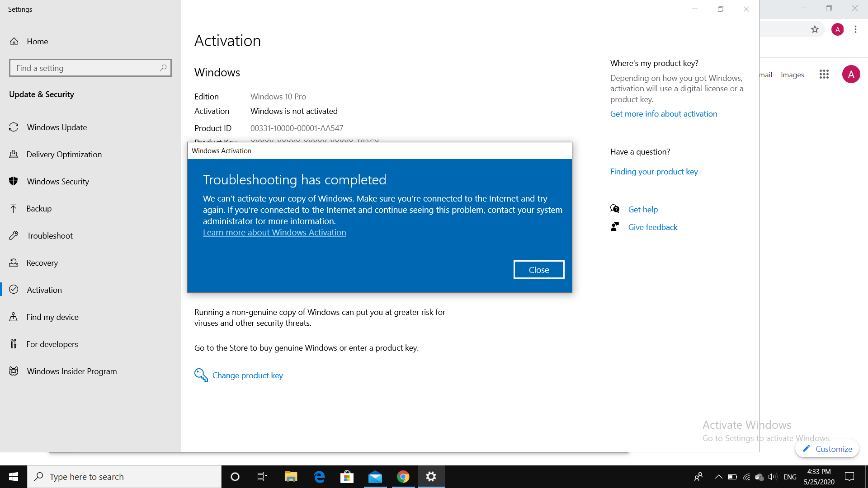
Task: Click the Home house icon in Settings
Action: pyautogui.click(x=14, y=41)
